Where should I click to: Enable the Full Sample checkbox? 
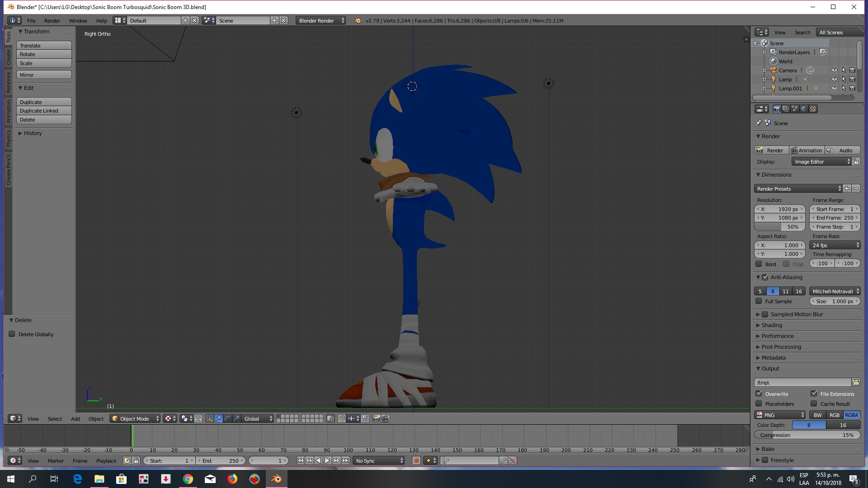759,301
